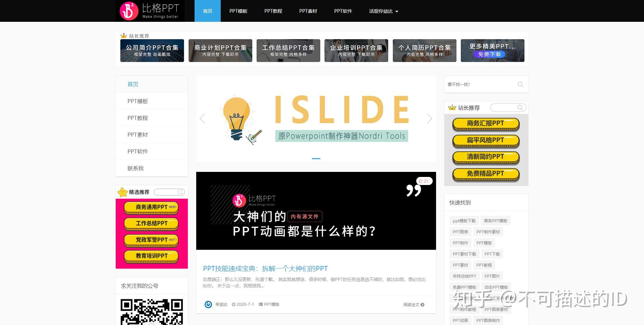
Task: Open PPT软件 in the top navigation bar
Action: 343,11
